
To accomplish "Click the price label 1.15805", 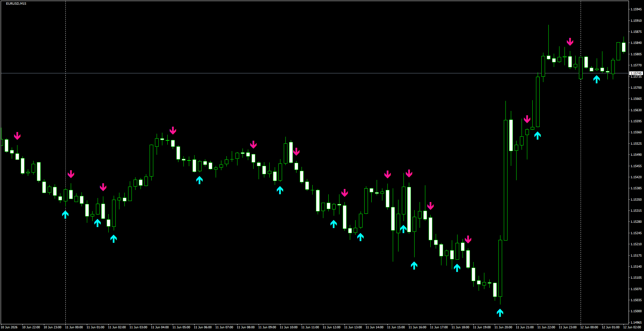I will click(x=636, y=54).
